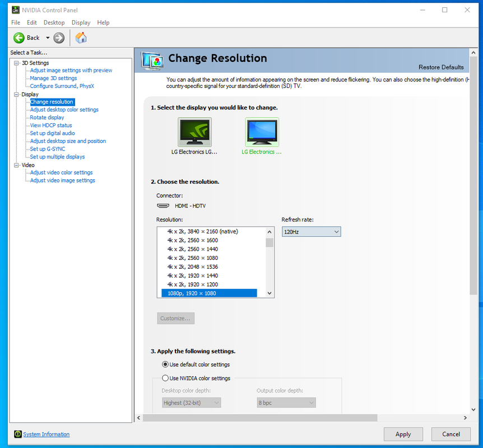This screenshot has height=448, width=483.
Task: Click the Home house icon
Action: tap(81, 38)
